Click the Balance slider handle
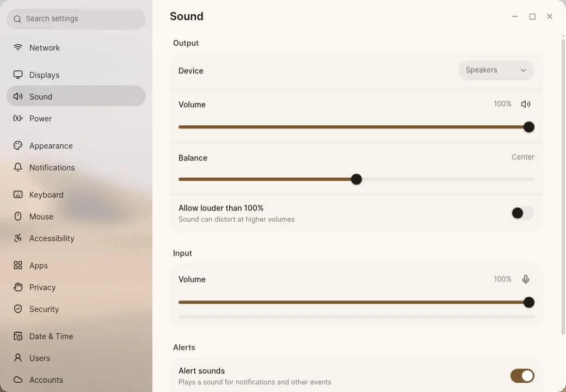The height and width of the screenshot is (392, 566). point(356,179)
